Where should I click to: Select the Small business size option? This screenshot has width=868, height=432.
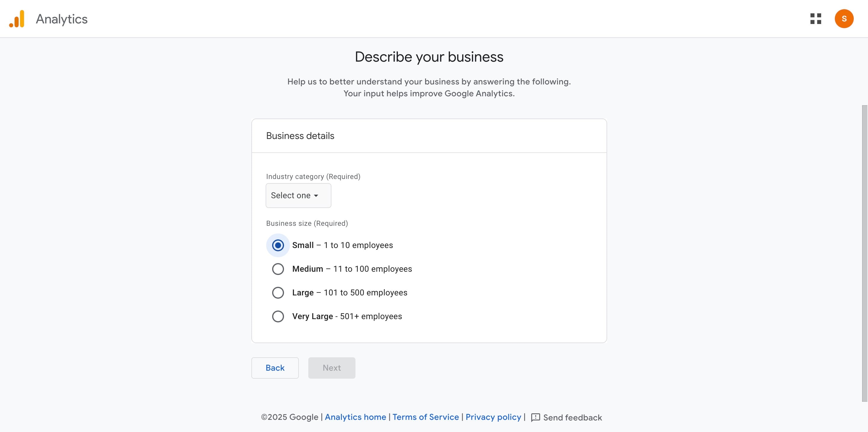278,245
